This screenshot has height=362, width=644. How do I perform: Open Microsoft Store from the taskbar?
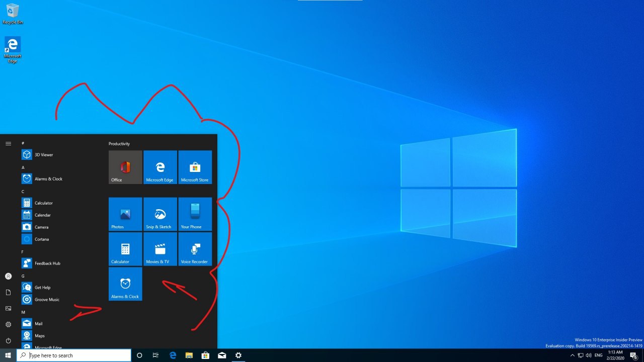[205, 355]
